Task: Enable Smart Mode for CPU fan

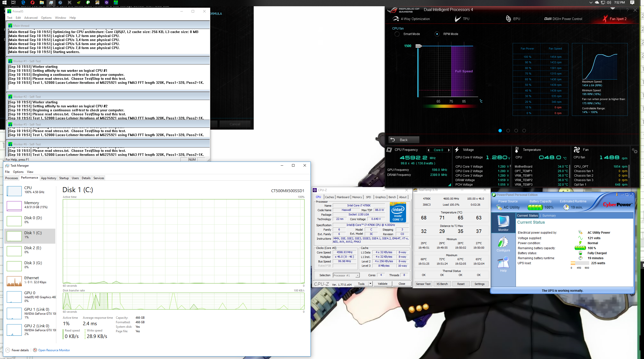Action: pos(397,34)
